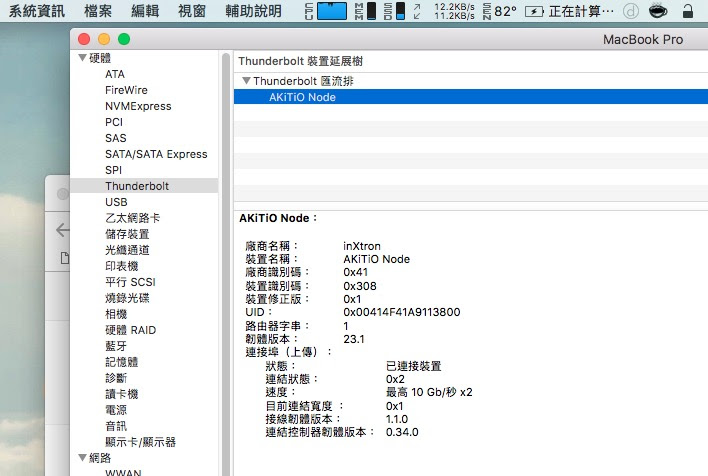This screenshot has height=476, width=708.
Task: Select USB in the sidebar
Action: 116,202
